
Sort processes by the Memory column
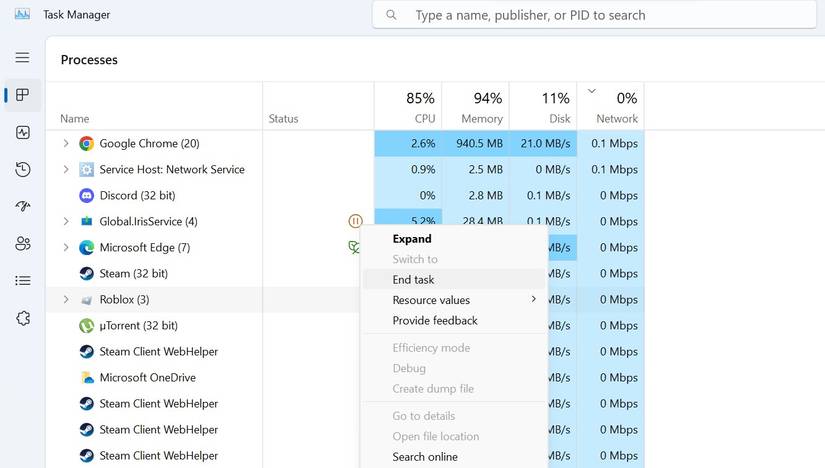475,106
